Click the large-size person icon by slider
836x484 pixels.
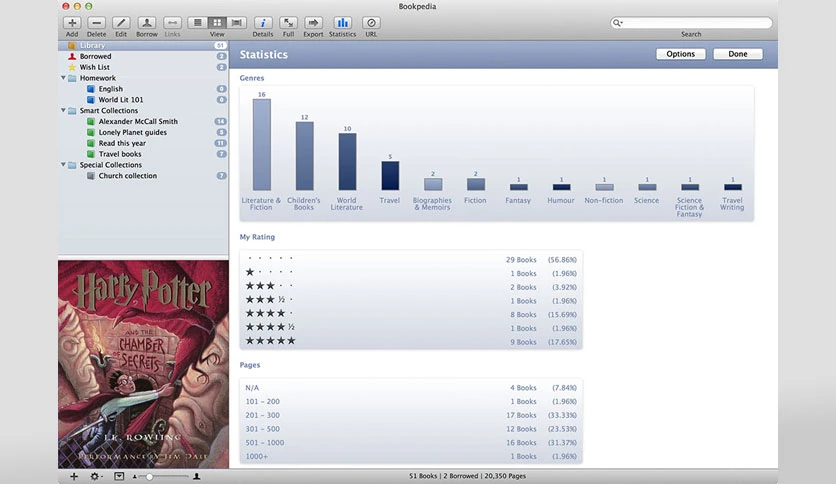[197, 476]
